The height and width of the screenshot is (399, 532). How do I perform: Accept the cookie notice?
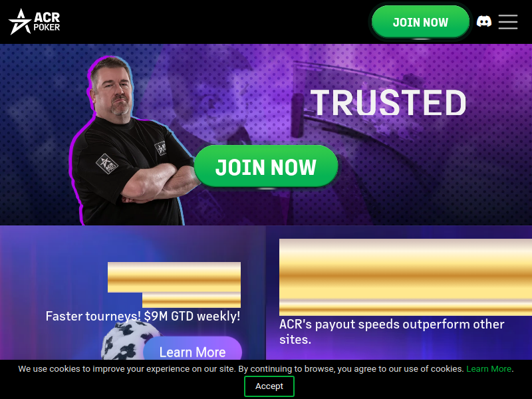click(x=269, y=386)
